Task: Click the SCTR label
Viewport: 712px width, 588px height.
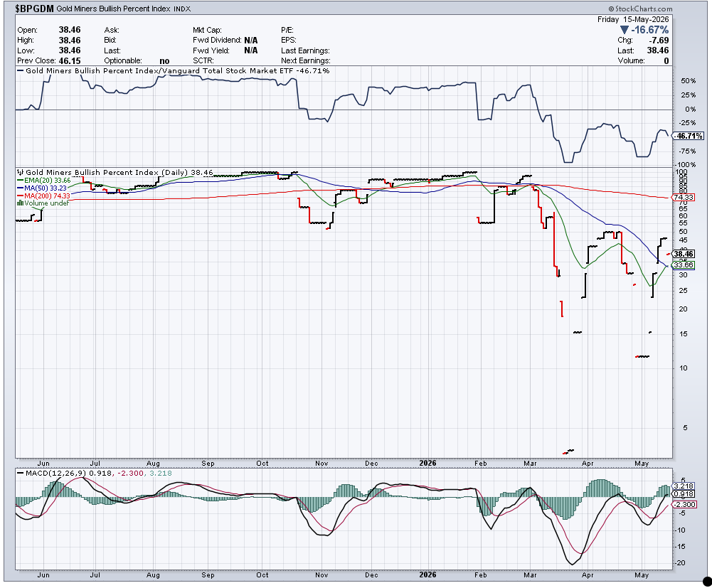Action: (203, 61)
